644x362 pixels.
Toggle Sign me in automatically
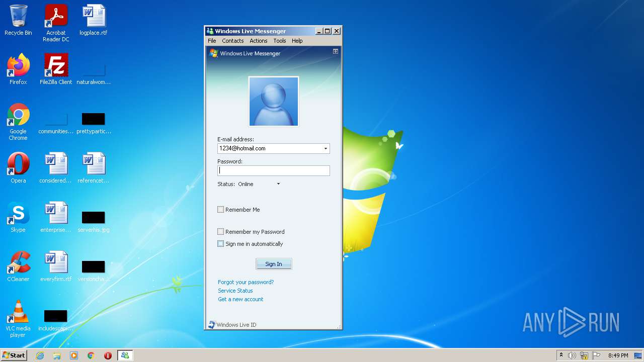(x=220, y=244)
